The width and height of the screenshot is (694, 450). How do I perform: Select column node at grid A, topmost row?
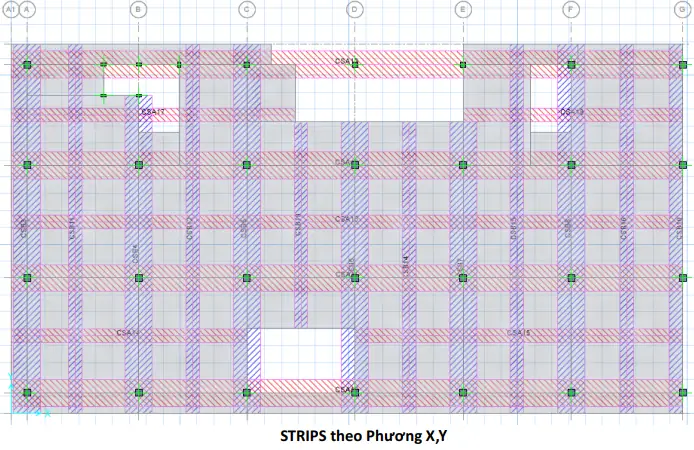(27, 65)
